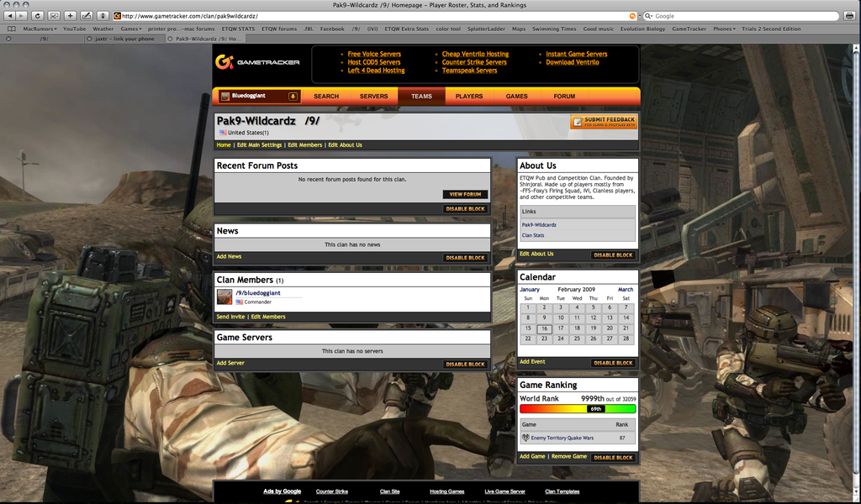Image resolution: width=861 pixels, height=504 pixels.
Task: Click the Bluedoggiant user avatar icon
Action: 224,97
